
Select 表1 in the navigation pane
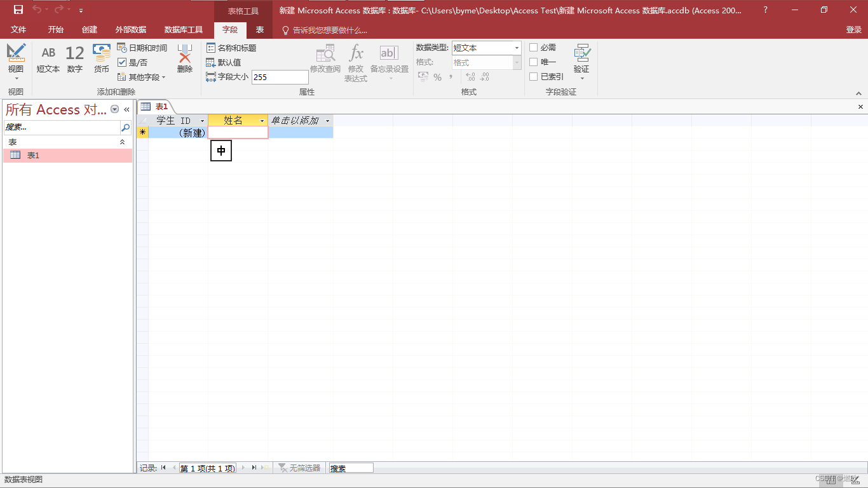tap(67, 155)
